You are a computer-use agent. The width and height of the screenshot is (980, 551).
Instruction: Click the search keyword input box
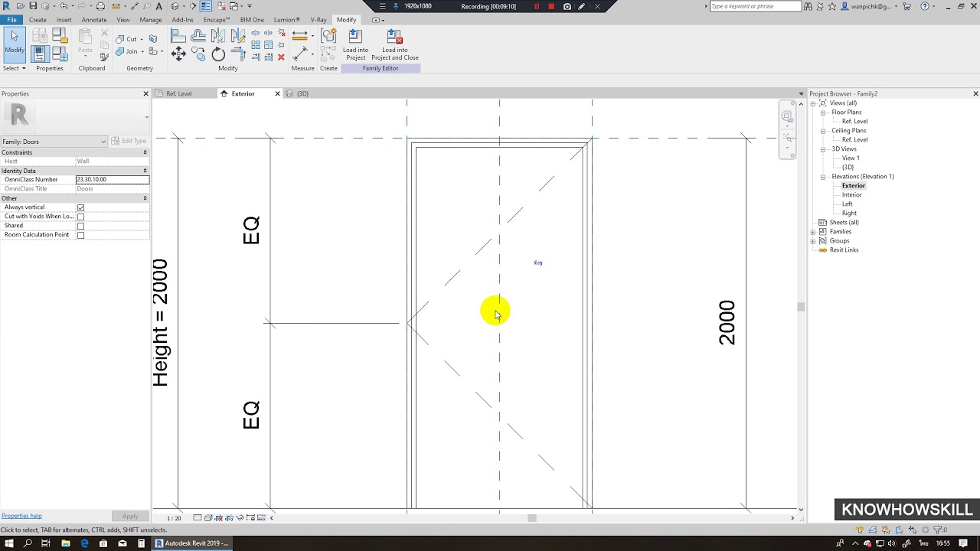tap(755, 6)
